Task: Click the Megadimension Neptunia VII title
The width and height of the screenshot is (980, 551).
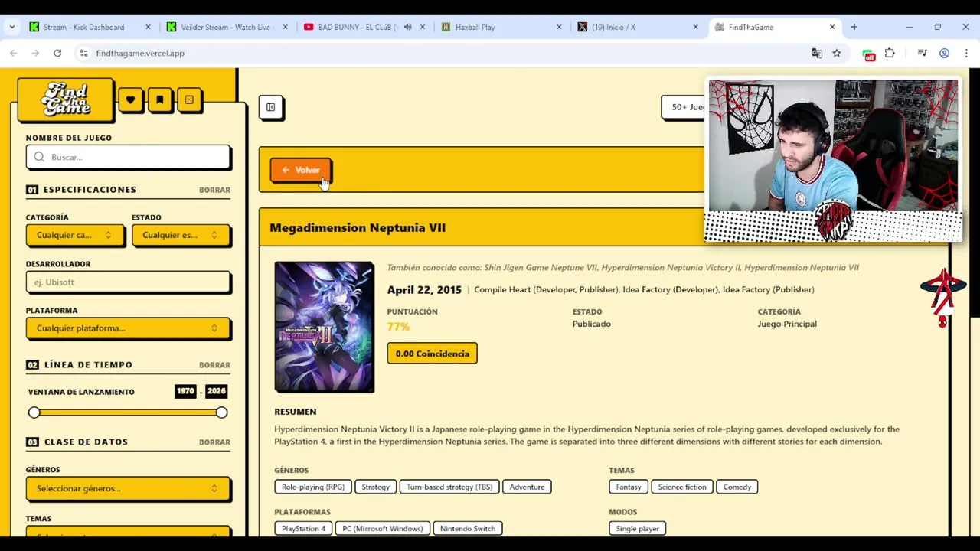Action: pyautogui.click(x=358, y=227)
